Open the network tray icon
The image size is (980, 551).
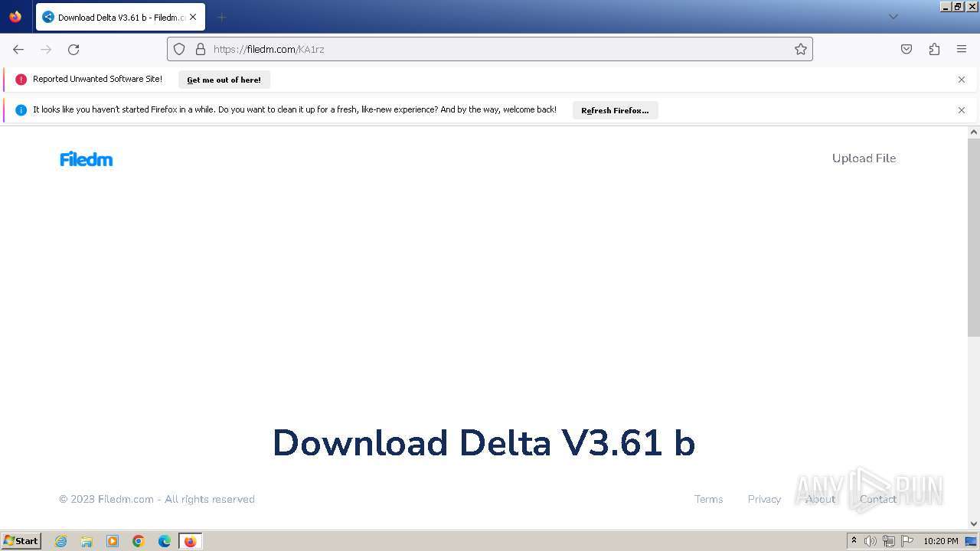[889, 541]
